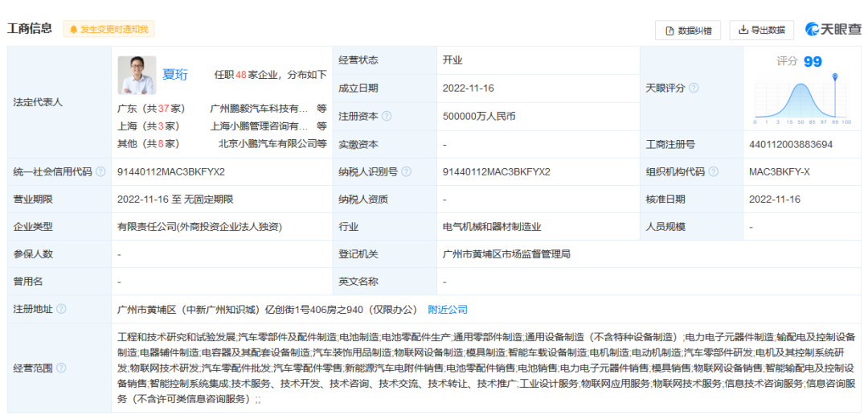This screenshot has height=420, width=868.
Task: Open 广州鹏毅汽车科技有 company link
Action: pos(259,108)
